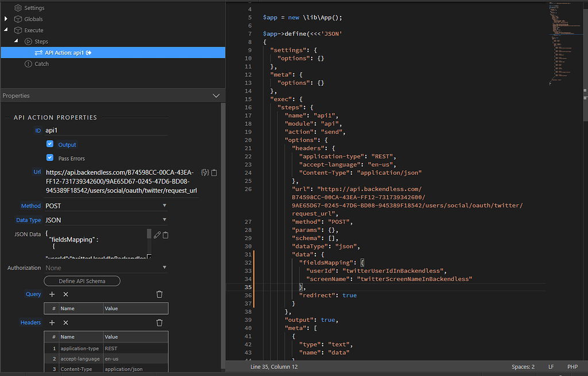This screenshot has width=588, height=376.
Task: Remove selected header with X icon
Action: pos(65,323)
